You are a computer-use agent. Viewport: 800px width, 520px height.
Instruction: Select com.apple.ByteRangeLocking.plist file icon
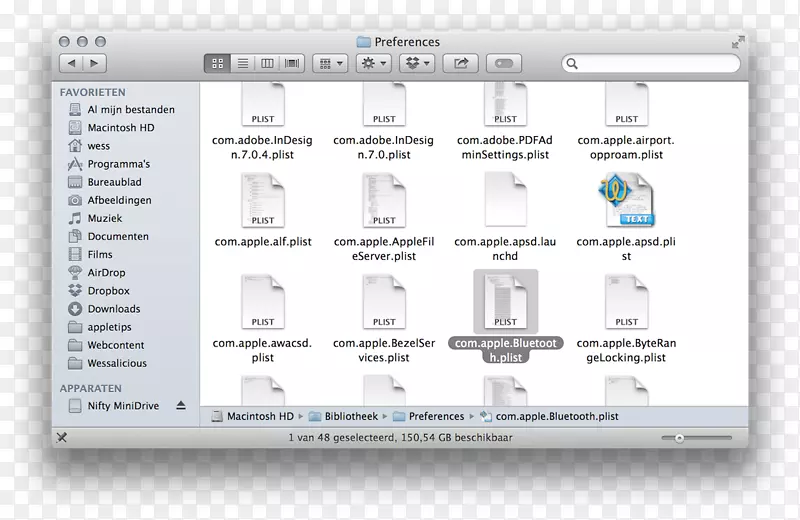[x=627, y=302]
